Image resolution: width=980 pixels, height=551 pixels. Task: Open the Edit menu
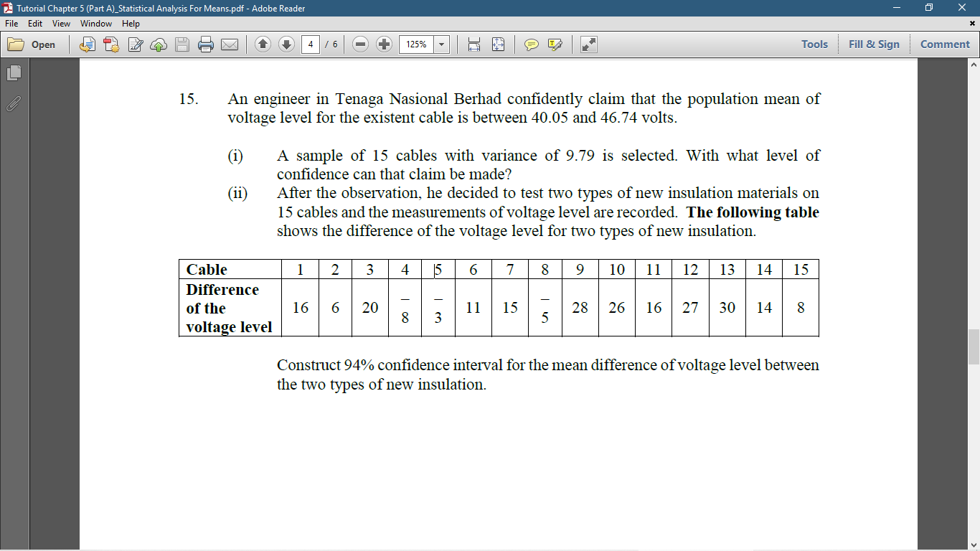(35, 24)
